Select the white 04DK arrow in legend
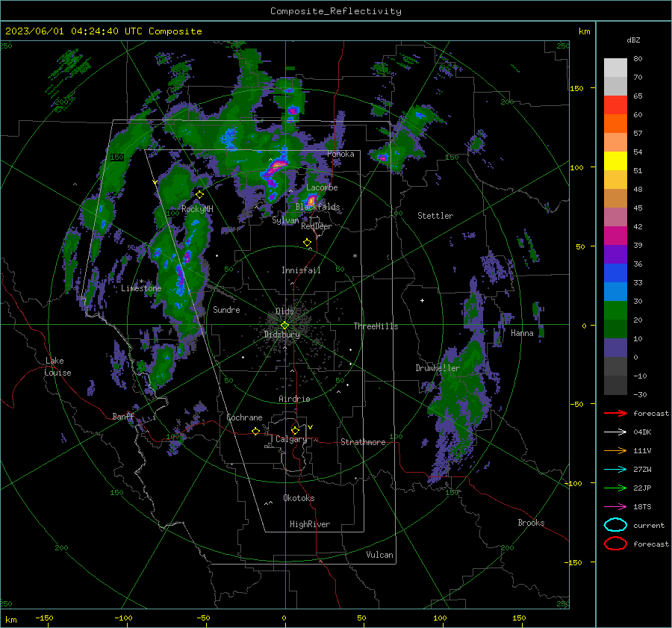672x628 pixels. pos(615,432)
